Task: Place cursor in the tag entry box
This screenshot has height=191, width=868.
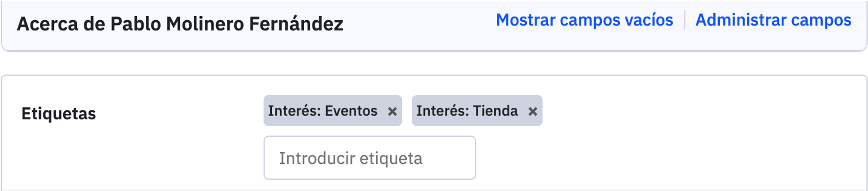Action: [369, 158]
